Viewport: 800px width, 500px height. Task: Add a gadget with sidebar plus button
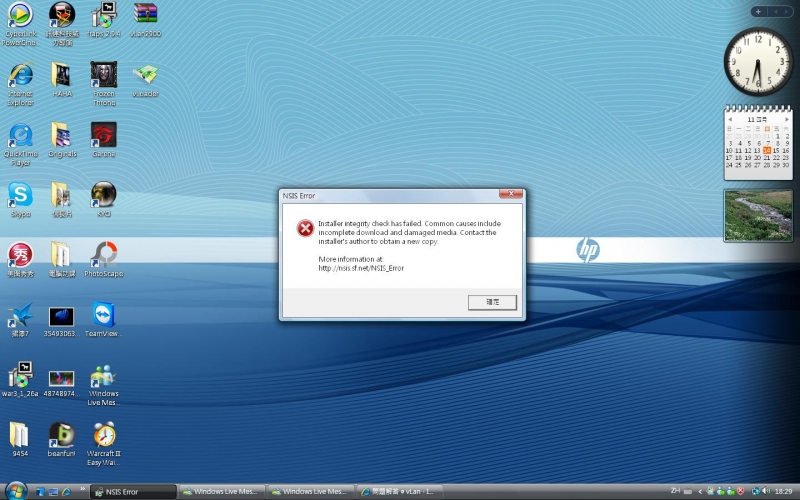(758, 11)
